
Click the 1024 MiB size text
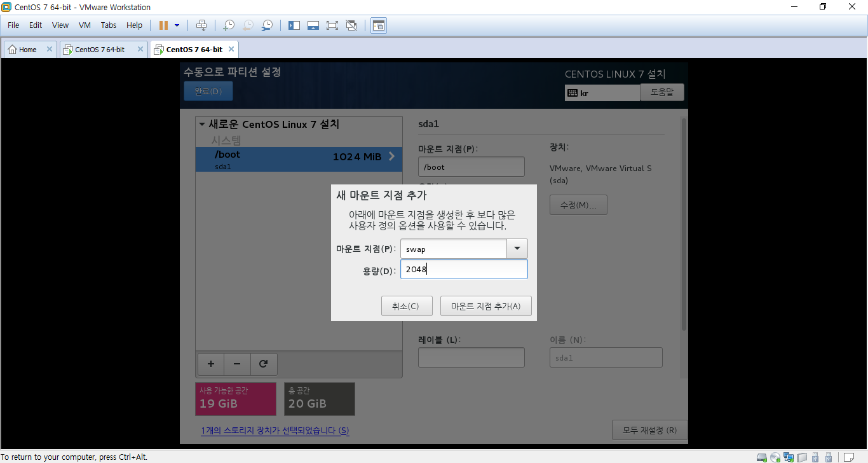click(x=357, y=156)
